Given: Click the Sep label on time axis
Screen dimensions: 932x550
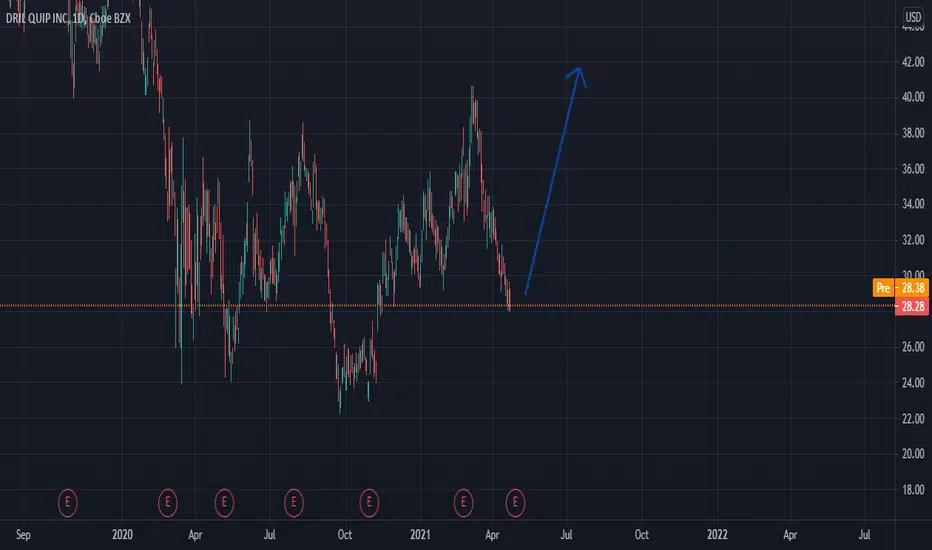Looking at the screenshot, I should click(x=23, y=535).
